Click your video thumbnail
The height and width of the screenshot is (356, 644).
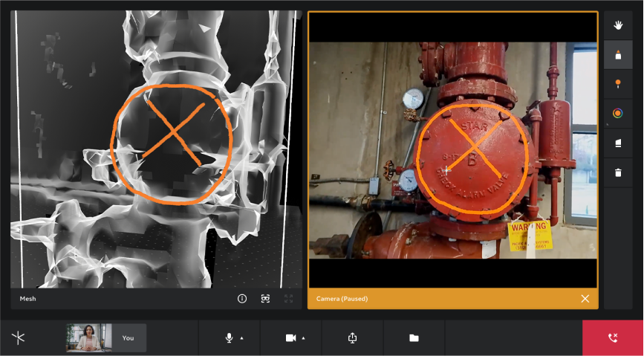[88, 338]
